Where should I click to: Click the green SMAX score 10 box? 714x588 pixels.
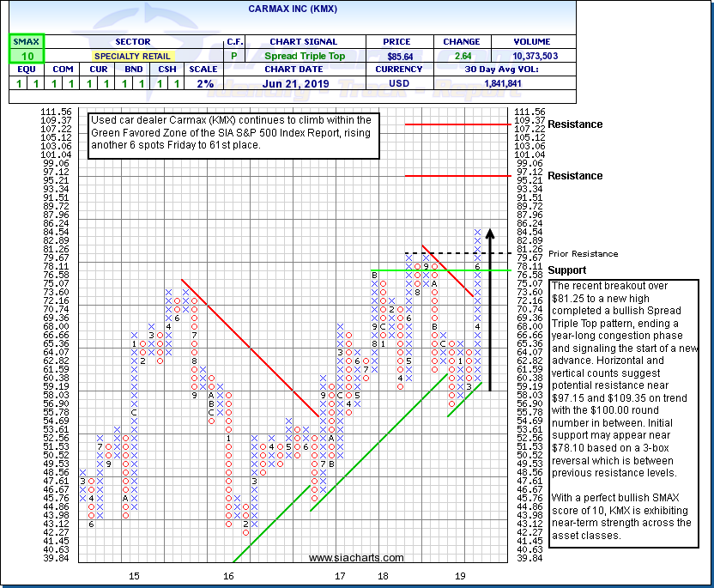click(25, 56)
